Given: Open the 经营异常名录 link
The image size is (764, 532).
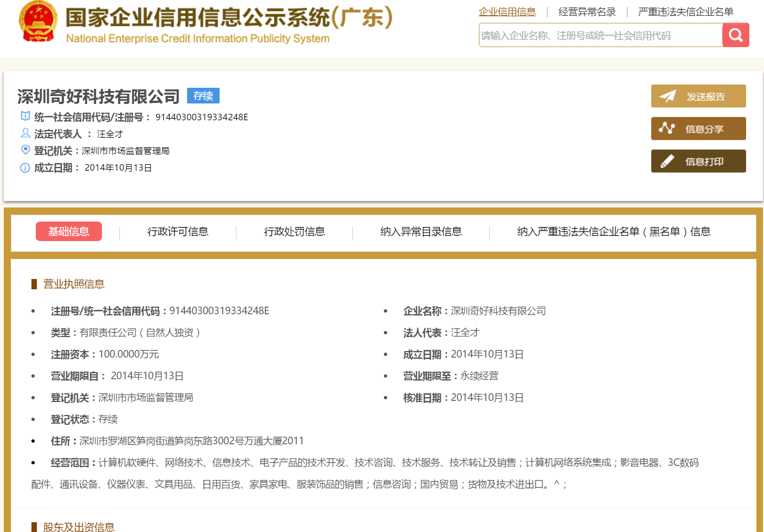Looking at the screenshot, I should click(587, 12).
